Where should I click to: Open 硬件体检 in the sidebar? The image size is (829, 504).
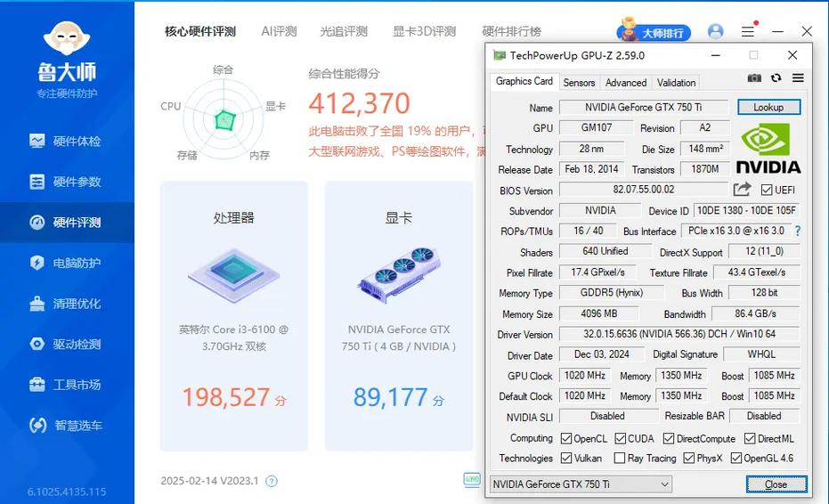point(67,142)
